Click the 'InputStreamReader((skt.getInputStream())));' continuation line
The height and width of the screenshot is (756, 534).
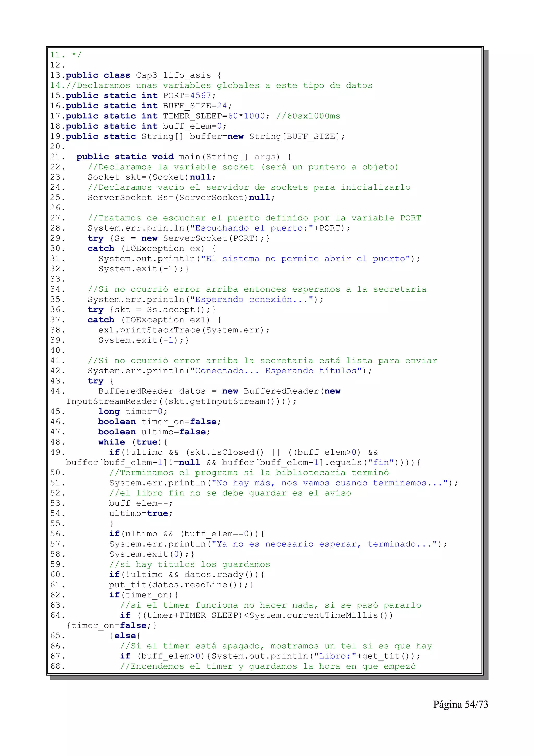tap(181, 402)
